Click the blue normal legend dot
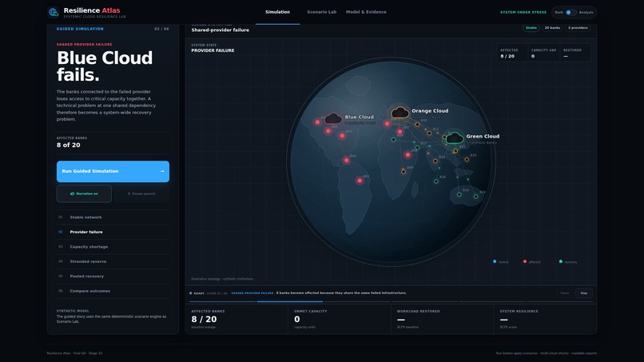644x362 pixels. pos(495,261)
